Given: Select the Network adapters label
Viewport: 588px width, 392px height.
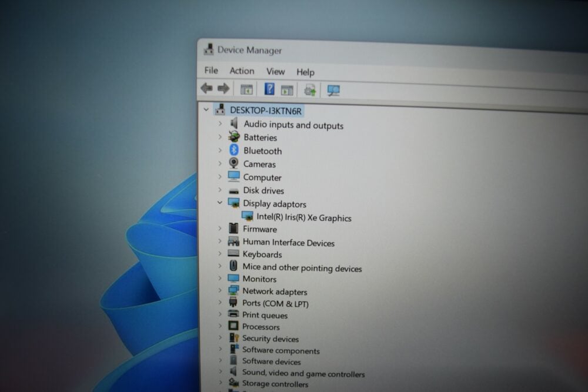Looking at the screenshot, I should click(275, 292).
